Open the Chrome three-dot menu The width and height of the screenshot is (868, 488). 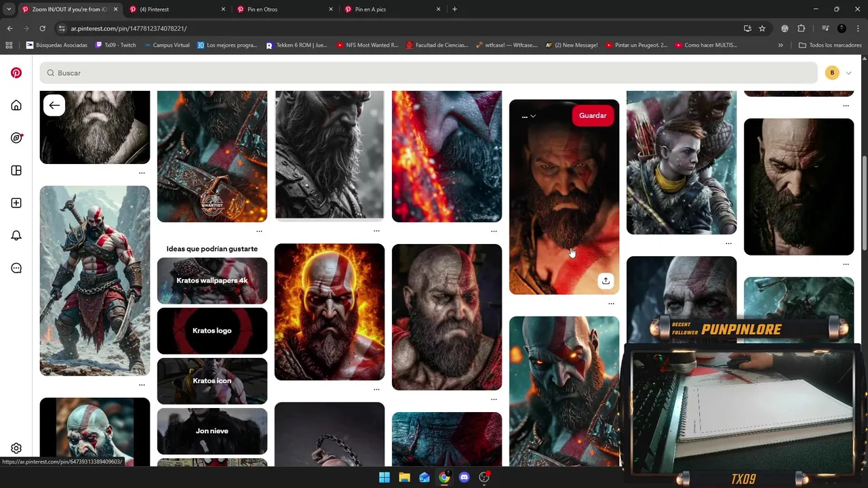coord(857,28)
